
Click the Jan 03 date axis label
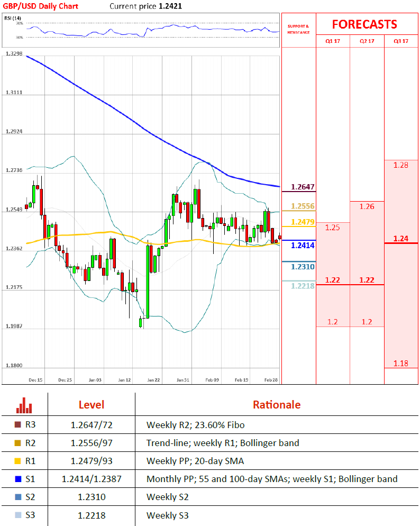(x=95, y=380)
